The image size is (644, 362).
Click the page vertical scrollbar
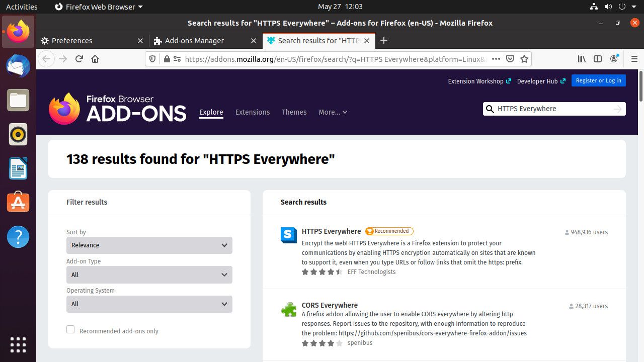pyautogui.click(x=640, y=85)
